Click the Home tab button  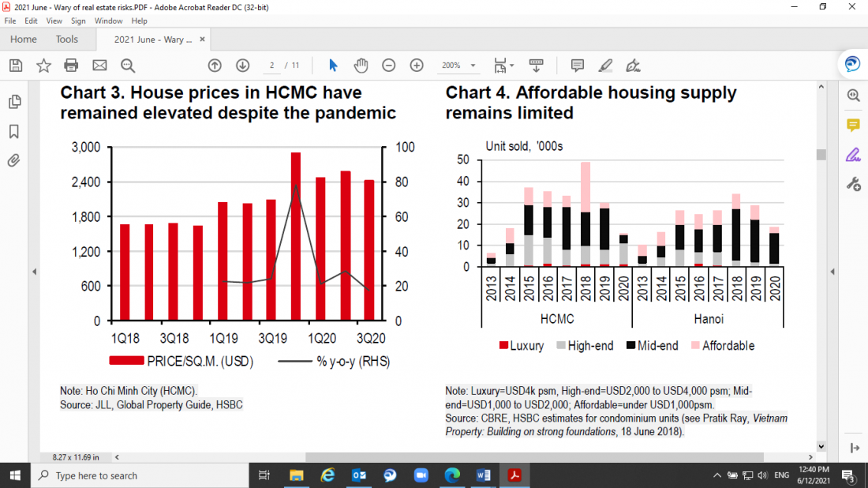pyautogui.click(x=24, y=39)
